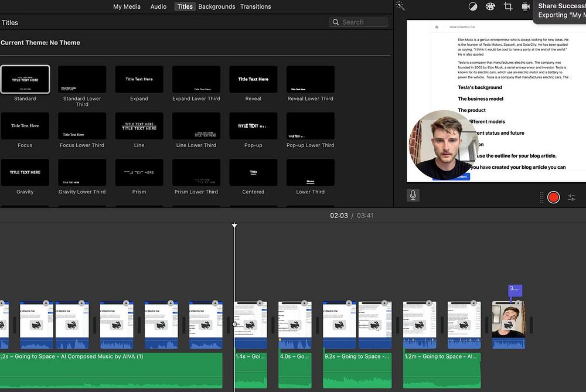The width and height of the screenshot is (586, 392).
Task: Select the cropping tool icon
Action: click(x=508, y=6)
